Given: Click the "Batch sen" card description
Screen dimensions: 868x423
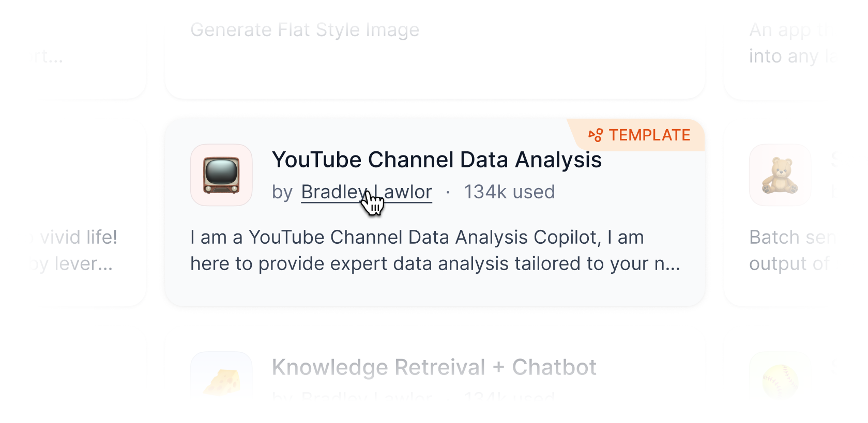Looking at the screenshot, I should (791, 238).
